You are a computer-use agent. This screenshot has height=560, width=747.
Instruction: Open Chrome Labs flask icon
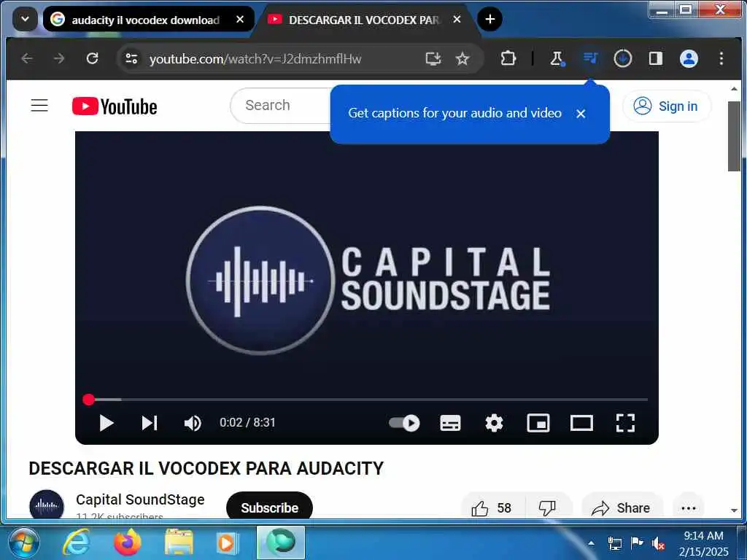click(557, 58)
